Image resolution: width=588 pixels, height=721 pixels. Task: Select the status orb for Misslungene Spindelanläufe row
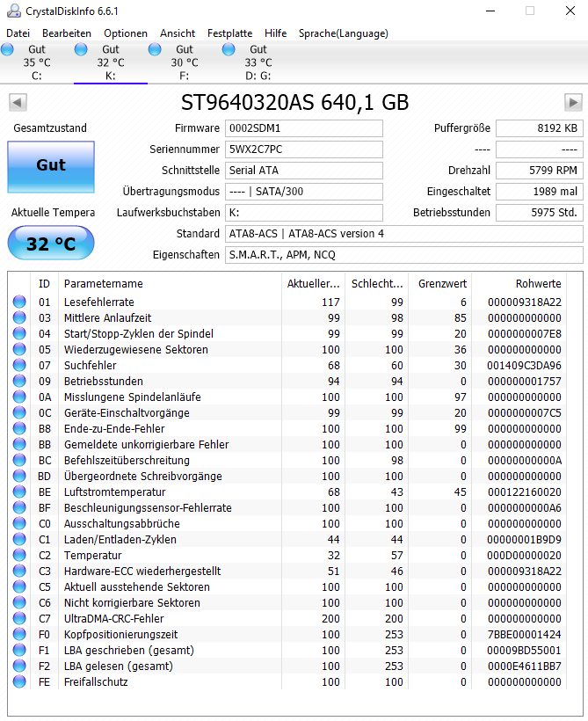(19, 397)
